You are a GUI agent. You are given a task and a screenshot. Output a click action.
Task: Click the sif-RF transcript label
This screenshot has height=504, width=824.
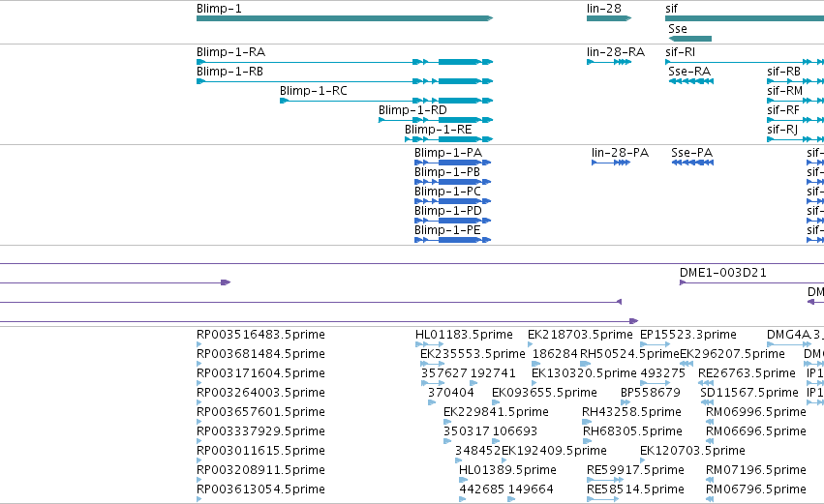783,110
